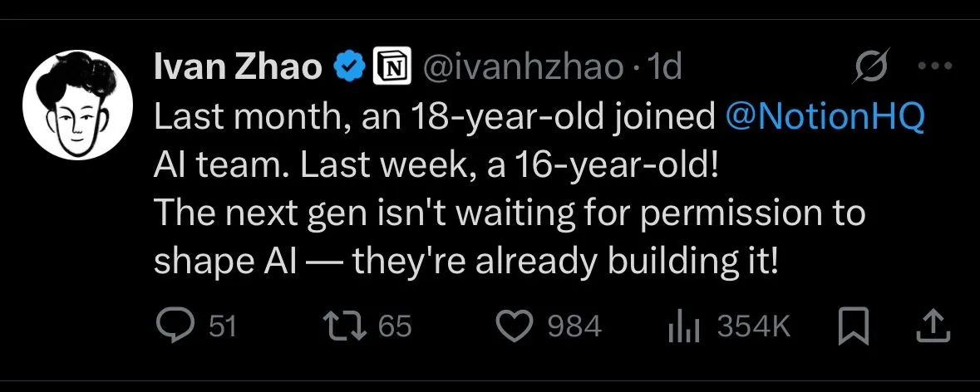Click the 354K views count
This screenshot has width=980, height=392.
[x=754, y=326]
